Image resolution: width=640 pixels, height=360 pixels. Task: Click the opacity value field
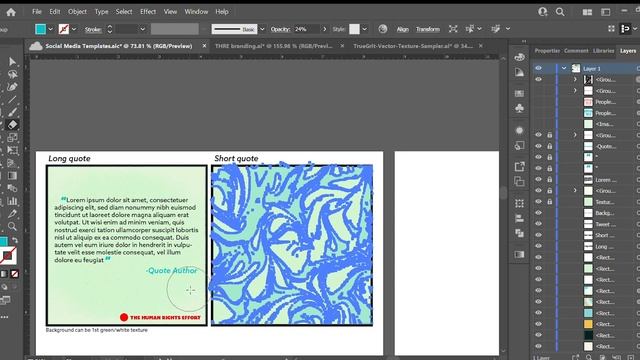tap(307, 29)
